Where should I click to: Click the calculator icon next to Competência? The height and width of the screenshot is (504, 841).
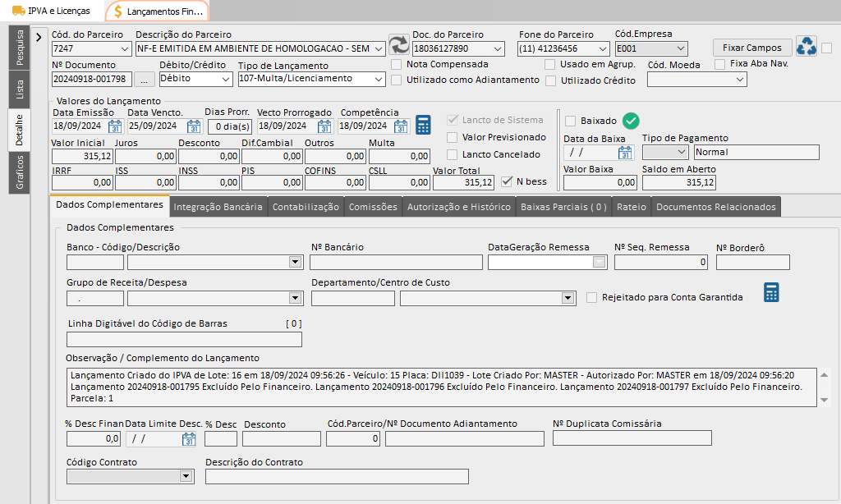[x=423, y=125]
